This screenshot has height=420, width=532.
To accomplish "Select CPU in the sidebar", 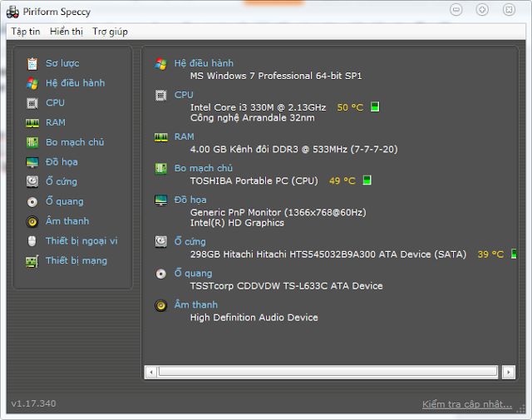I will 56,103.
